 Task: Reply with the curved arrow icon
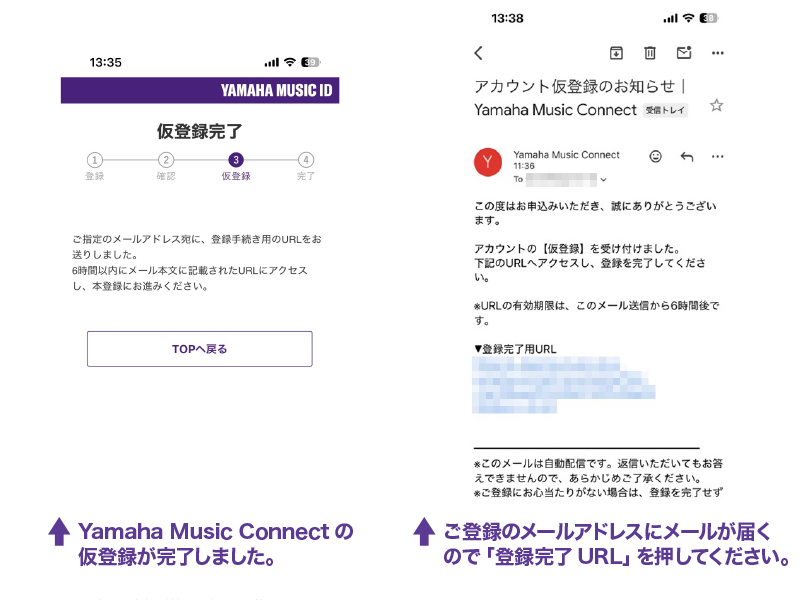tap(687, 157)
